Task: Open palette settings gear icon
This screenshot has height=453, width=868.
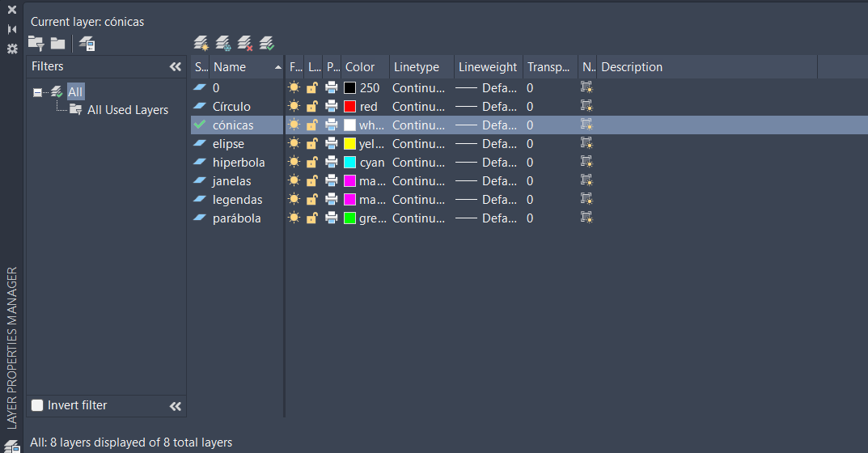Action: point(12,49)
